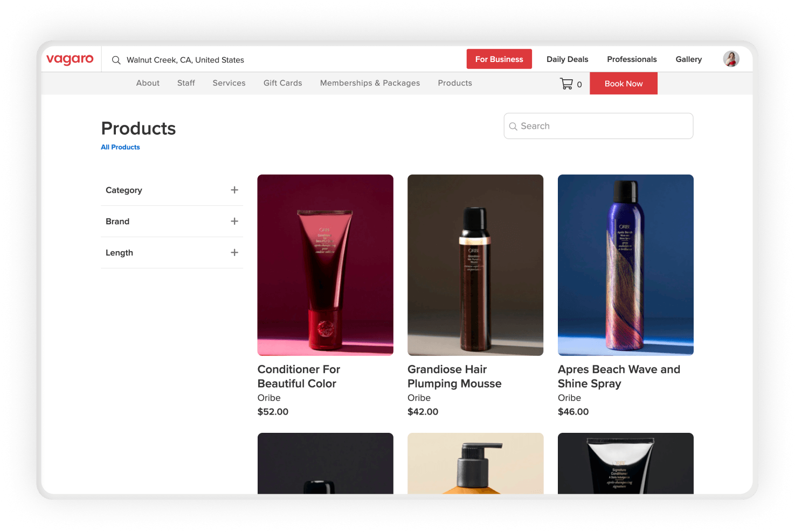
Task: Expand the Length filter
Action: tap(234, 253)
